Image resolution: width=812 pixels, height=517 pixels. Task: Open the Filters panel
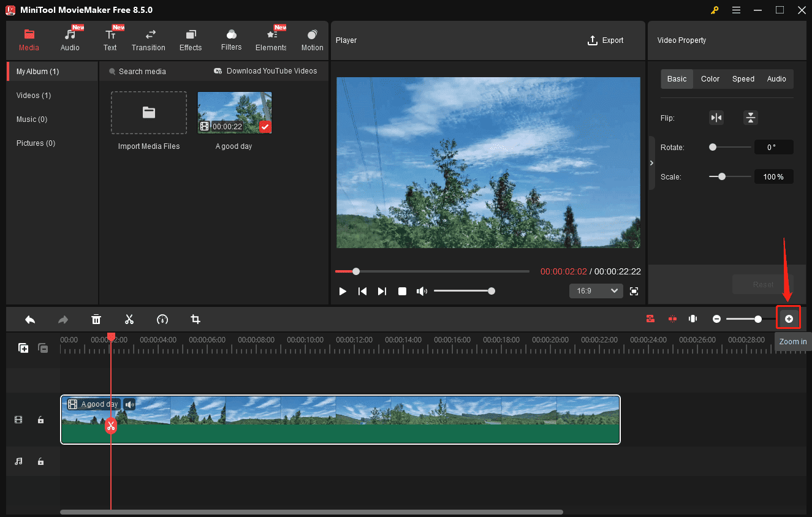coord(231,40)
